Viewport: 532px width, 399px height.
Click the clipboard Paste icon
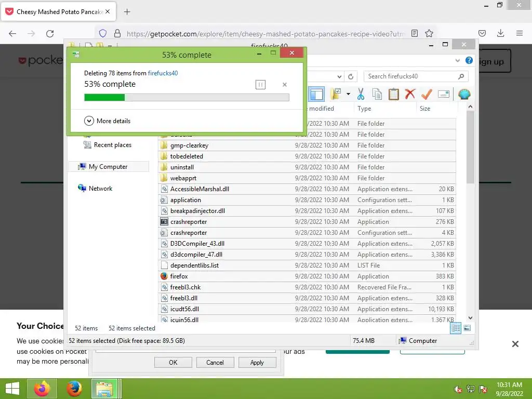[x=394, y=95]
